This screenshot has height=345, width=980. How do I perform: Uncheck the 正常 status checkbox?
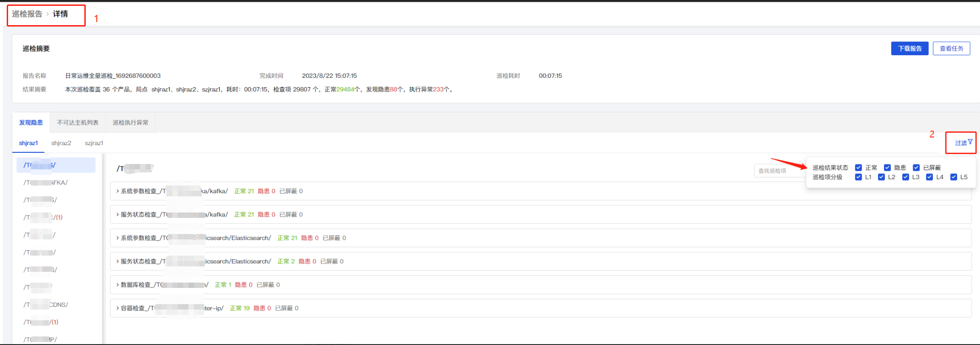point(858,168)
